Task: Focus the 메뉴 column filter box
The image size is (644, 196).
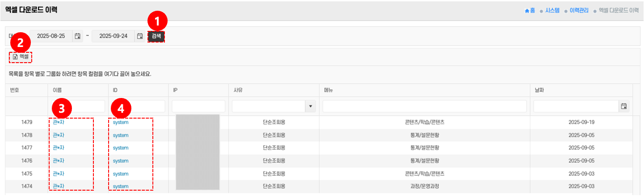Action: point(424,106)
